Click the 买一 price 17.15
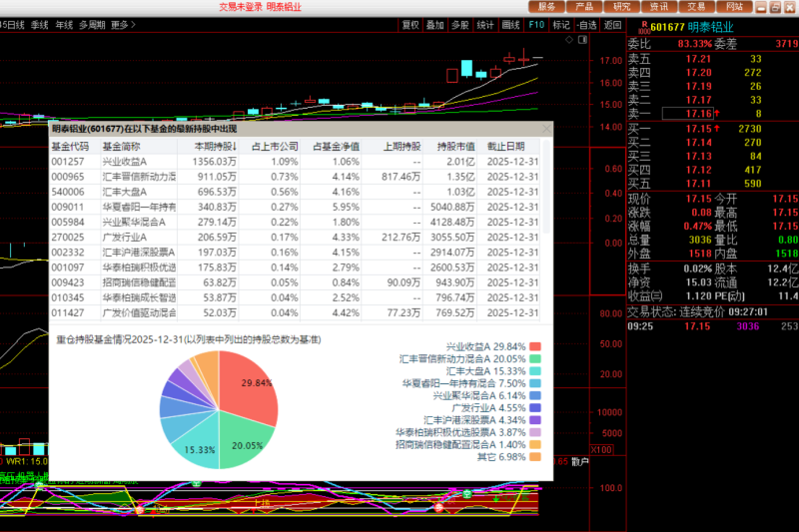Screen dimensions: 799x532 (x=698, y=129)
